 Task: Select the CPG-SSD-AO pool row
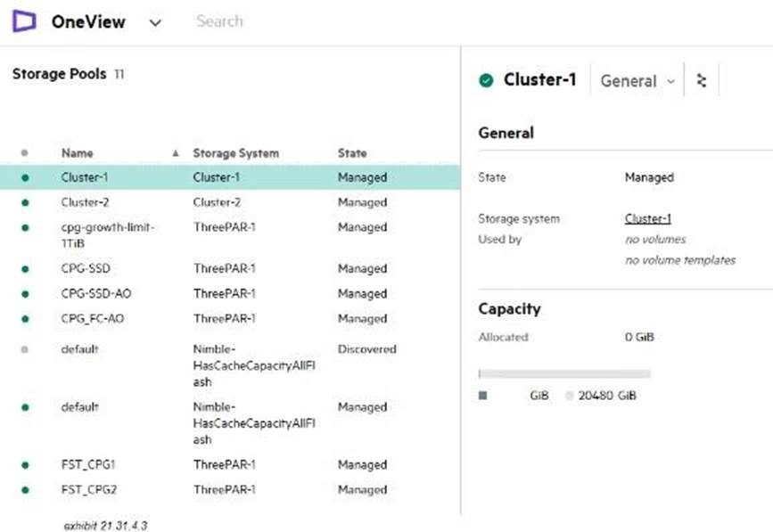pos(230,293)
